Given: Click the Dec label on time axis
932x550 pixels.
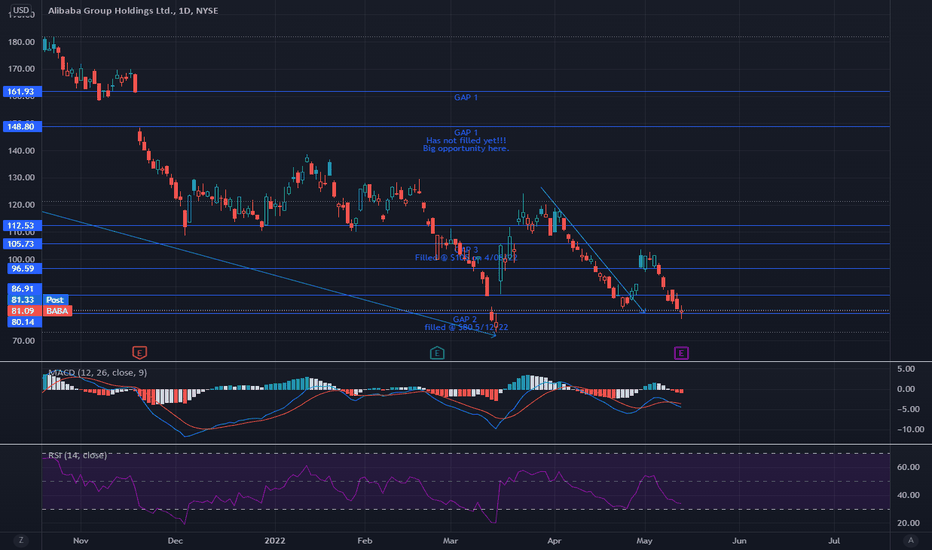Looking at the screenshot, I should click(175, 540).
